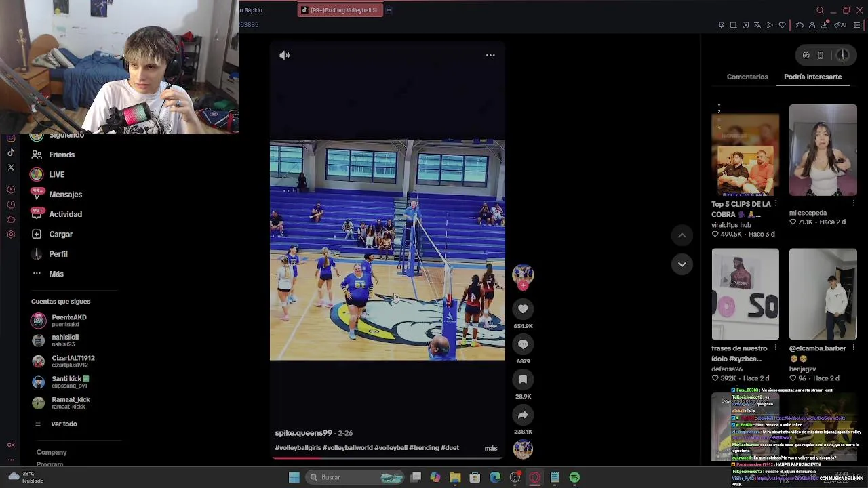
Task: Like the video with the heart icon
Action: click(523, 309)
